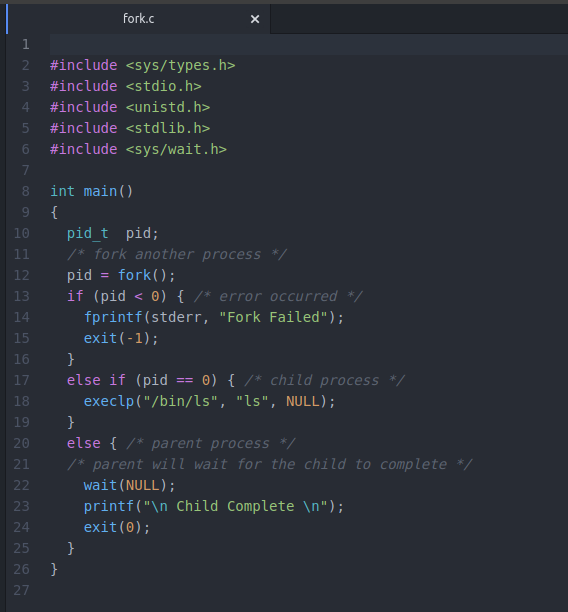Click the '/* error occurred */' comment
The width and height of the screenshot is (568, 612).
(x=278, y=297)
